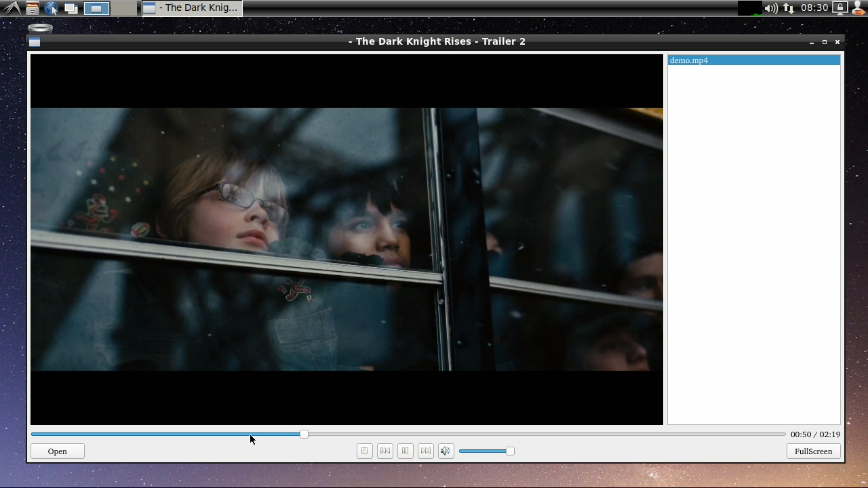Pause the playing trailer

pyautogui.click(x=405, y=451)
